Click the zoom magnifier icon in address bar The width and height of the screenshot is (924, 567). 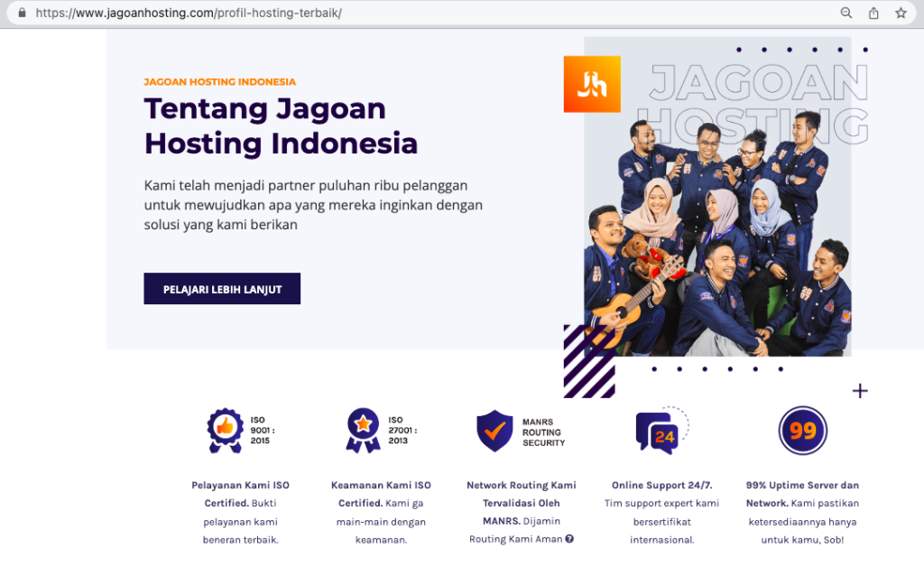point(845,13)
